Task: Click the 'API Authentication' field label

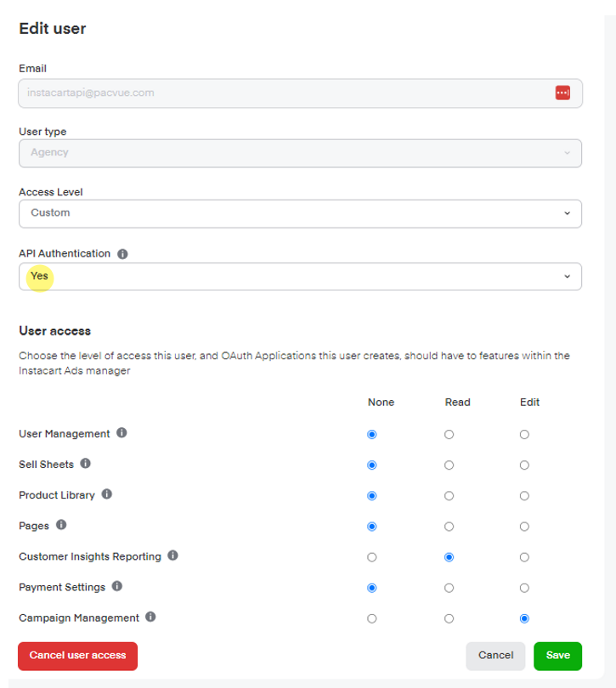Action: coord(65,254)
